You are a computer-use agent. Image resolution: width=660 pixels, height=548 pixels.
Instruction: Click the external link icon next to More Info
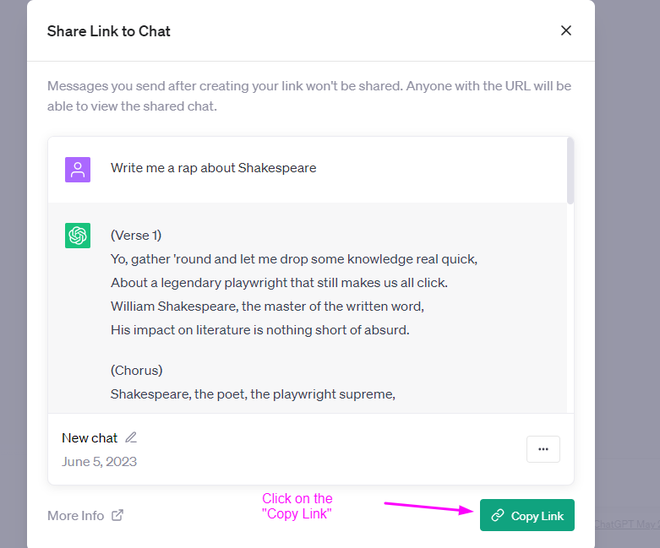click(x=117, y=515)
